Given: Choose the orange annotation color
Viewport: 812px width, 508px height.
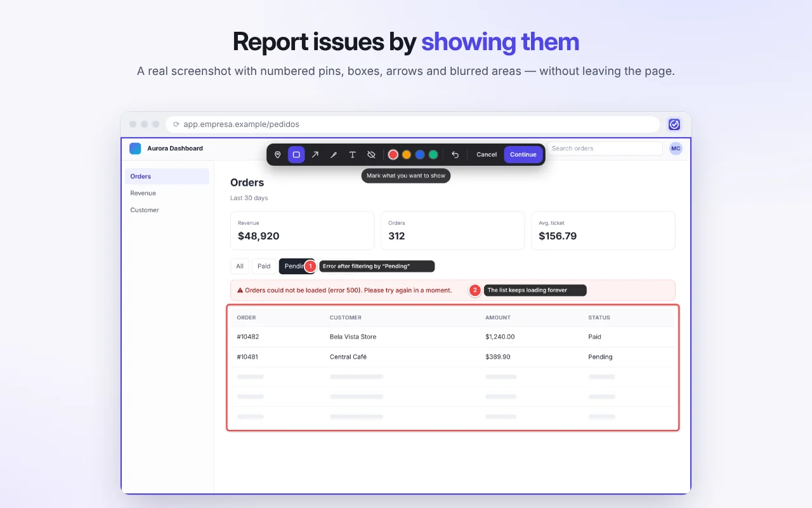Looking at the screenshot, I should (407, 154).
